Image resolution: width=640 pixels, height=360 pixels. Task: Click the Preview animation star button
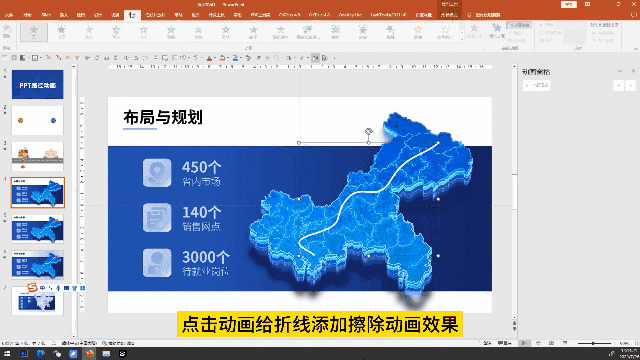(7, 31)
